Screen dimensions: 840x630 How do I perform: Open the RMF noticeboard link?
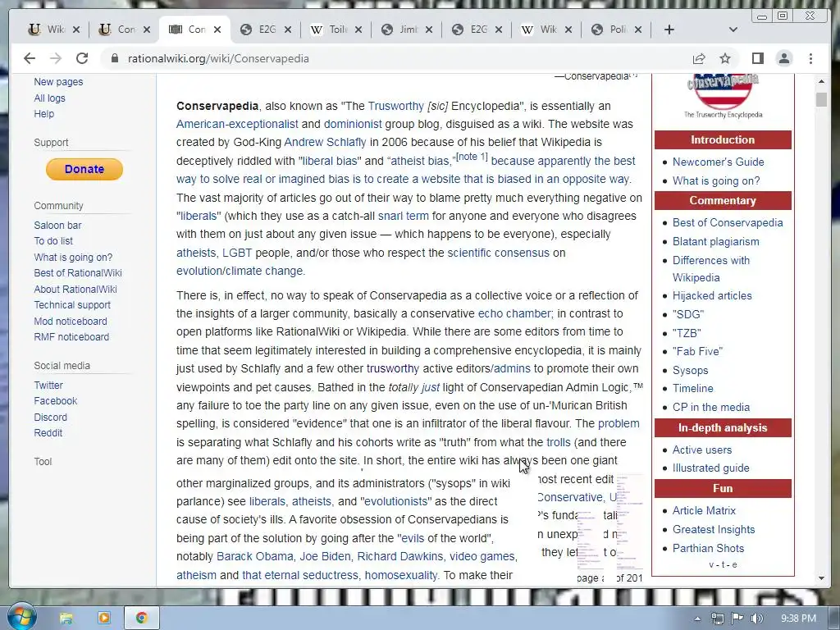71,337
